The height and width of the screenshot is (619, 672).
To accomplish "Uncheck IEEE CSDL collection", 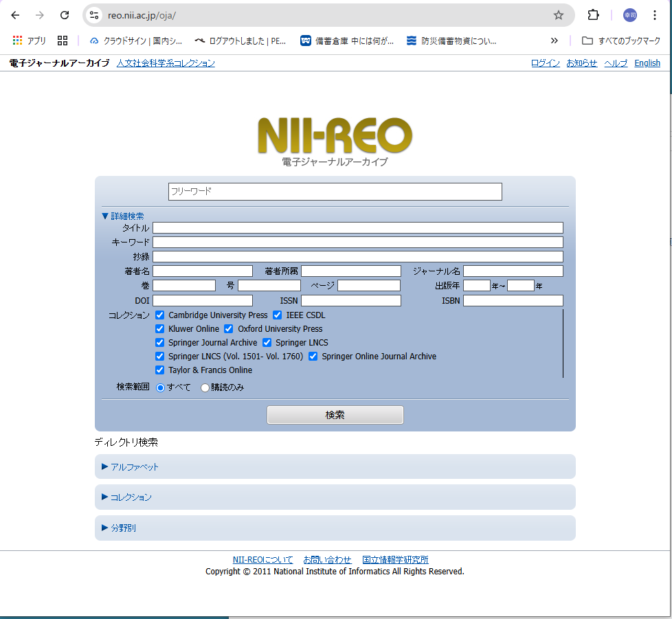I will point(278,315).
